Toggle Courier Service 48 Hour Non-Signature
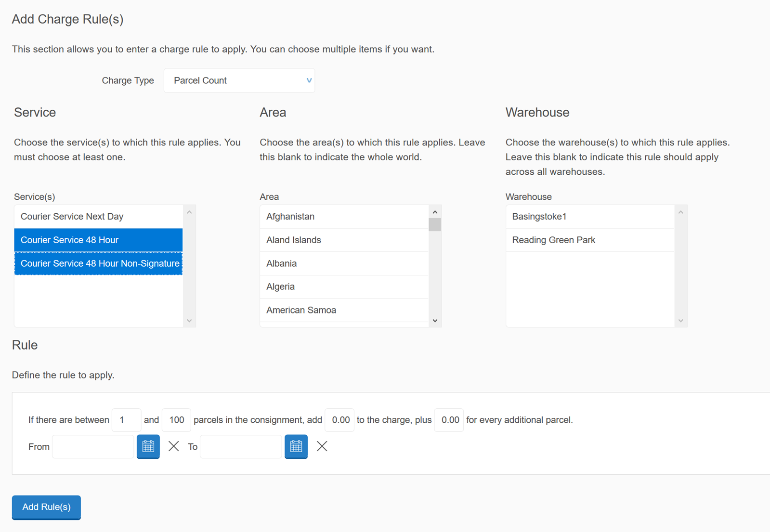770x532 pixels. (x=98, y=263)
